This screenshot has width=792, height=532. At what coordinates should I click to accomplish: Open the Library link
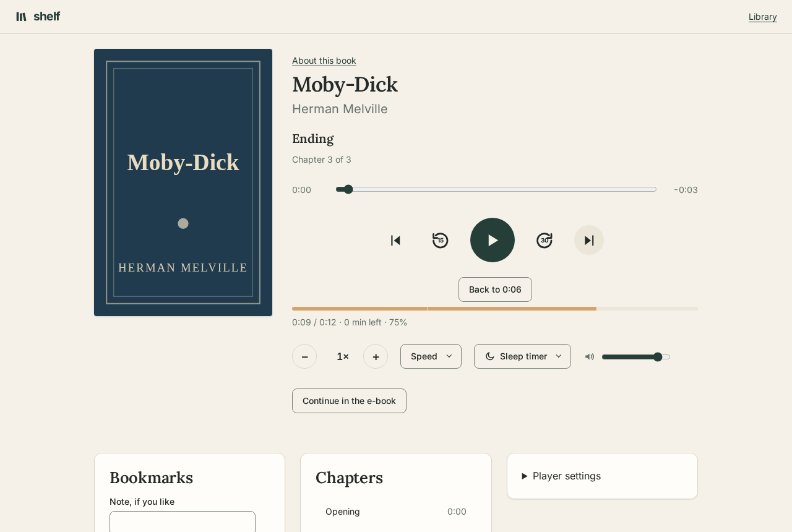[763, 17]
